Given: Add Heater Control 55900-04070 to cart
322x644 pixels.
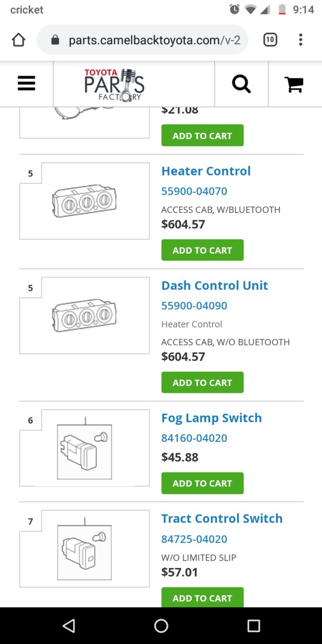Looking at the screenshot, I should 202,250.
